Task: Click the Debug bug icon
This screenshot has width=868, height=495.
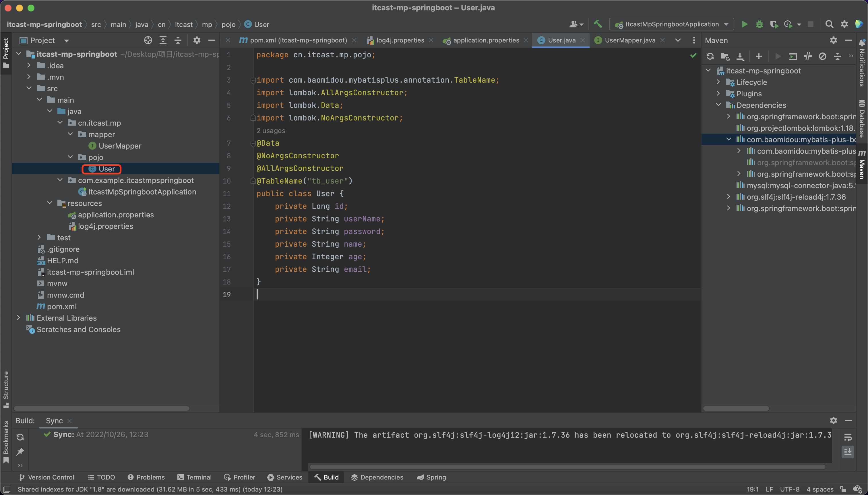Action: (x=759, y=24)
